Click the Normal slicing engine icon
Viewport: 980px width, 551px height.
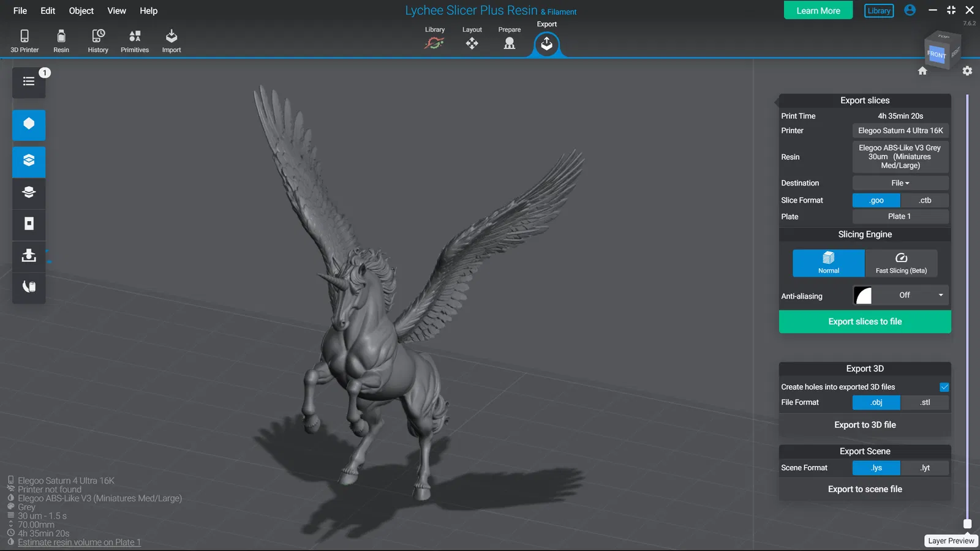(x=829, y=263)
